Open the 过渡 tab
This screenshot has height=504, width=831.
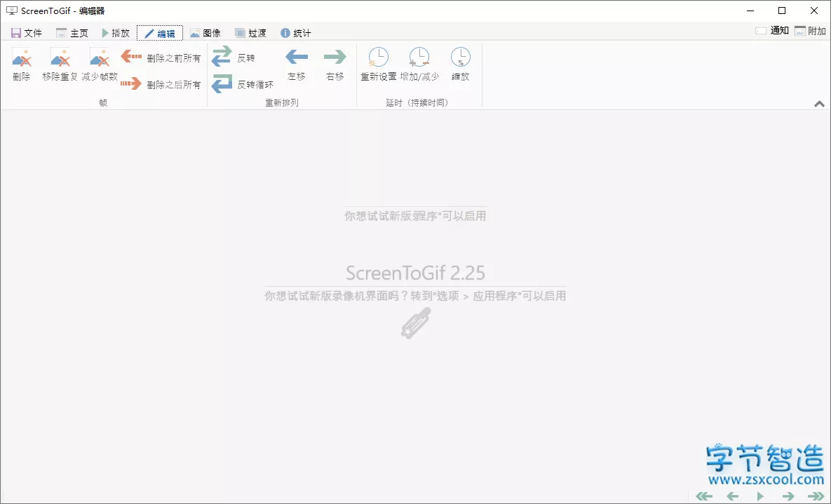[x=250, y=33]
